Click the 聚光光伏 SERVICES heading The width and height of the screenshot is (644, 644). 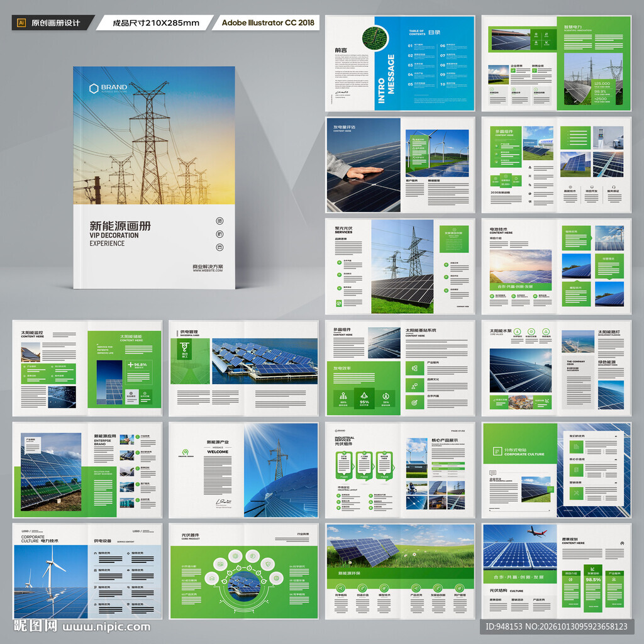[x=343, y=230]
